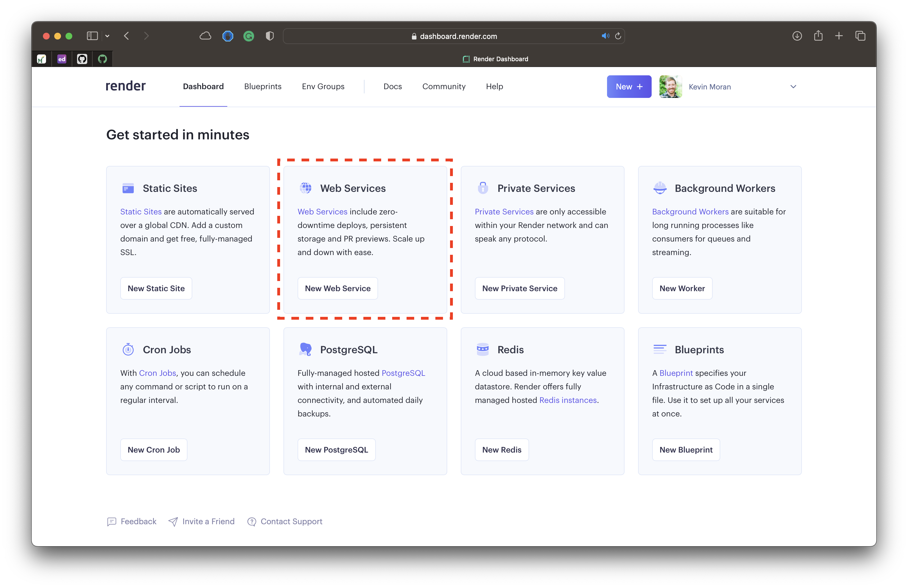Click the Web Services globe icon

[x=305, y=188]
